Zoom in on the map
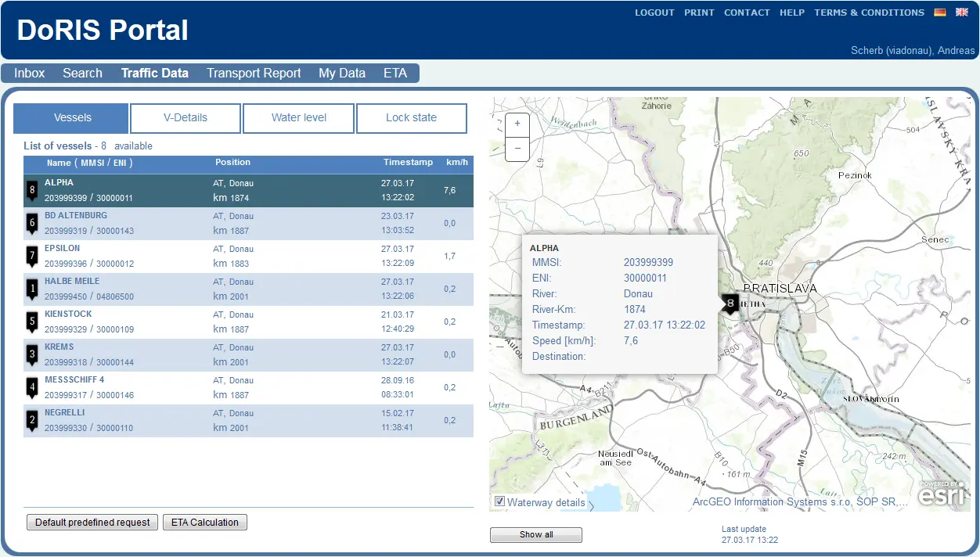Viewport: 980px width, 557px height. click(x=517, y=124)
